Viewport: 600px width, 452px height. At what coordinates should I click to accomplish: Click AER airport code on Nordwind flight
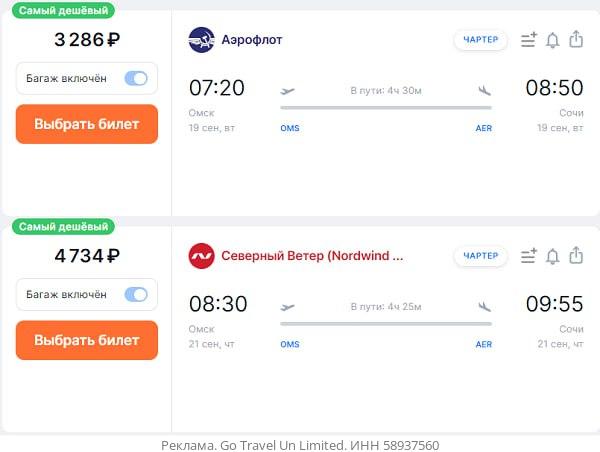tap(483, 344)
